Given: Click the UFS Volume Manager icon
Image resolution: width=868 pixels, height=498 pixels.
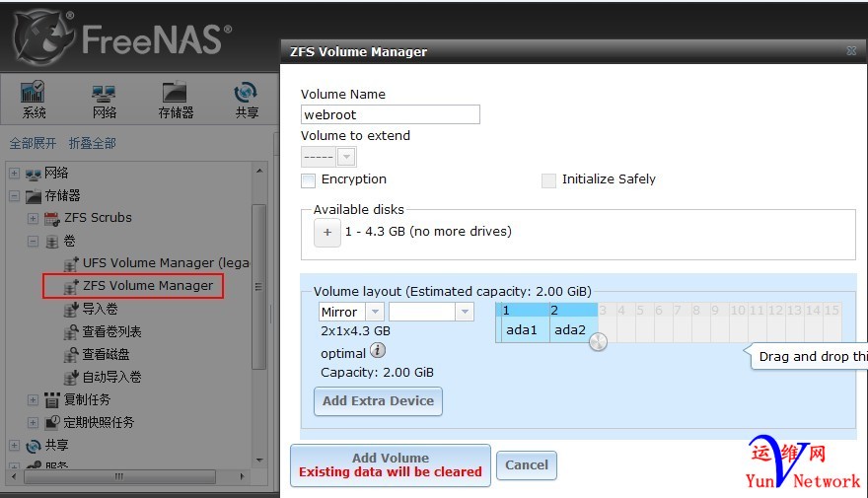Looking at the screenshot, I should [x=71, y=264].
